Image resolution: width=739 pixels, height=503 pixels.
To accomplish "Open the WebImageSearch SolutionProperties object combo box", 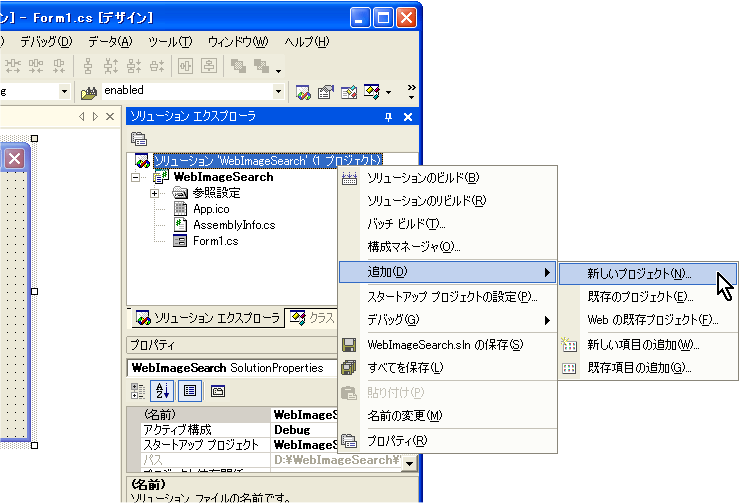I will tap(232, 368).
